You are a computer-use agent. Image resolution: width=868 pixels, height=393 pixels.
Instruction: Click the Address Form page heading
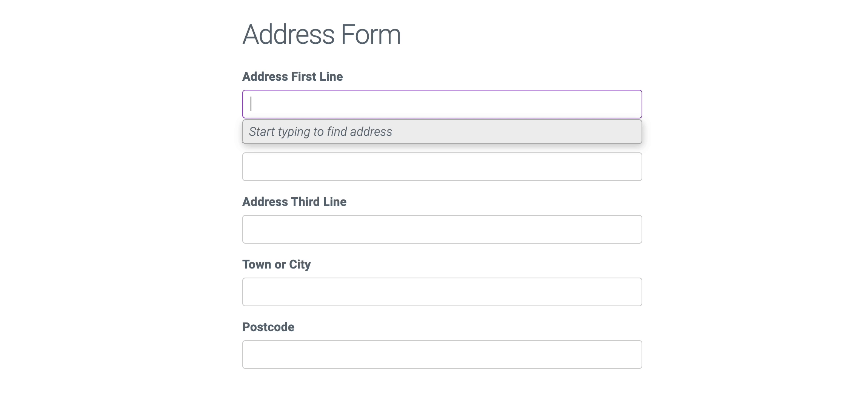(x=322, y=34)
